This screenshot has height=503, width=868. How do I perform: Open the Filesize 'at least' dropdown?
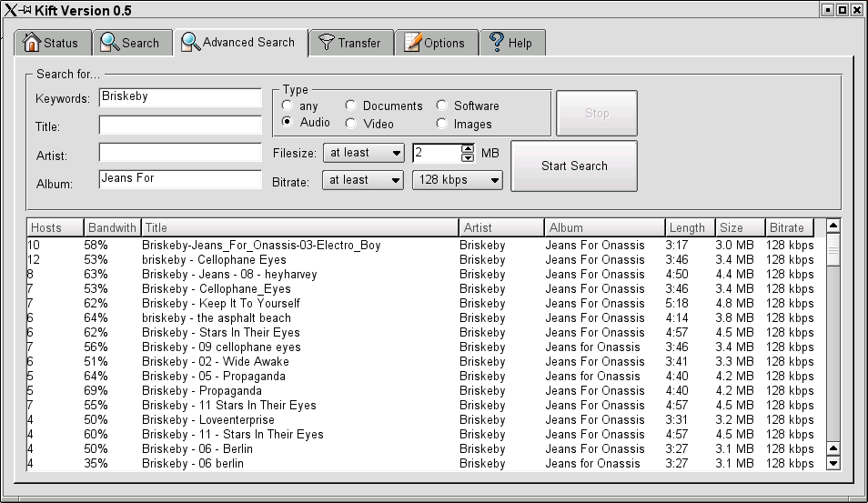coord(364,153)
